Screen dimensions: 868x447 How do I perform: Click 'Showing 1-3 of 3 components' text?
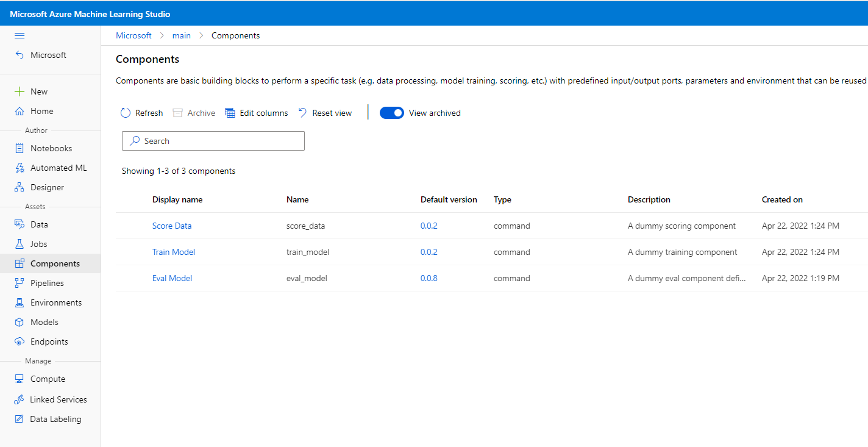(x=179, y=171)
